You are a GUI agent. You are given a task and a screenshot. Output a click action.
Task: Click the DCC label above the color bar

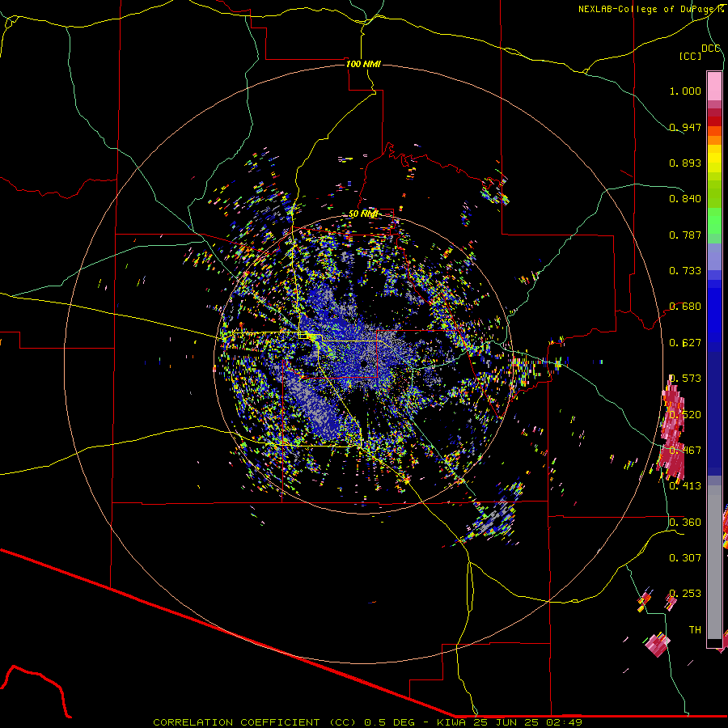tap(711, 49)
